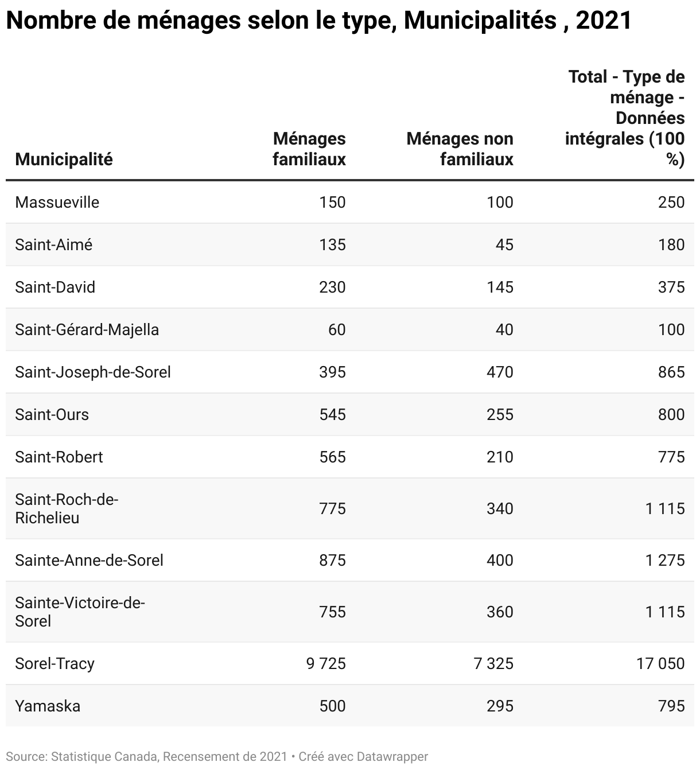
Task: Click the Ménages familiaux column header
Action: click(x=309, y=149)
